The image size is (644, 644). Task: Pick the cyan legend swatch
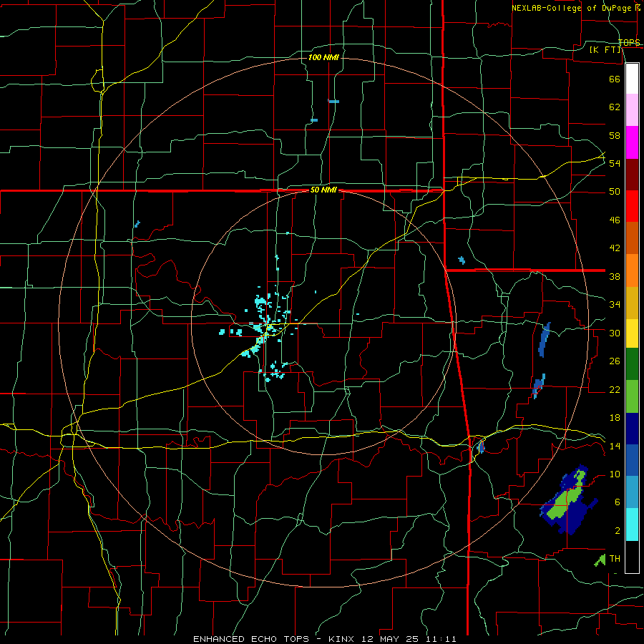coord(632,525)
